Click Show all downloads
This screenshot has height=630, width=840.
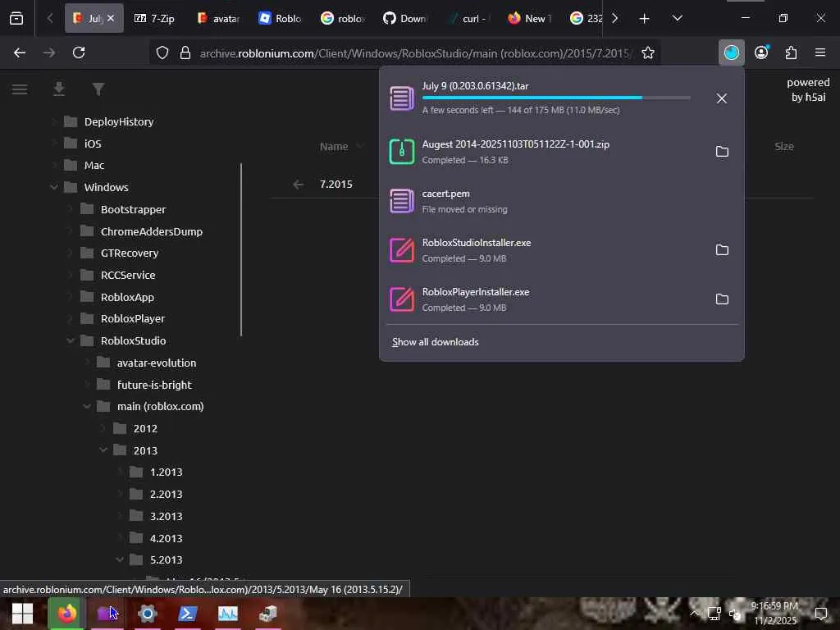[x=436, y=342]
